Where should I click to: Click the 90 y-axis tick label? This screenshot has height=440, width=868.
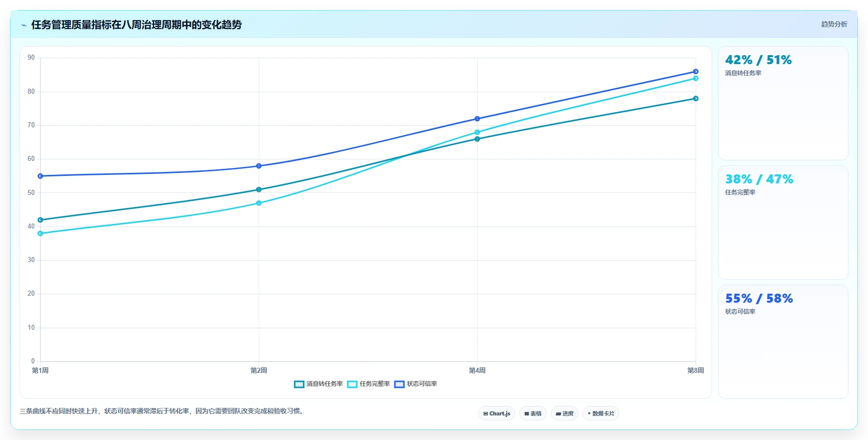pos(31,58)
